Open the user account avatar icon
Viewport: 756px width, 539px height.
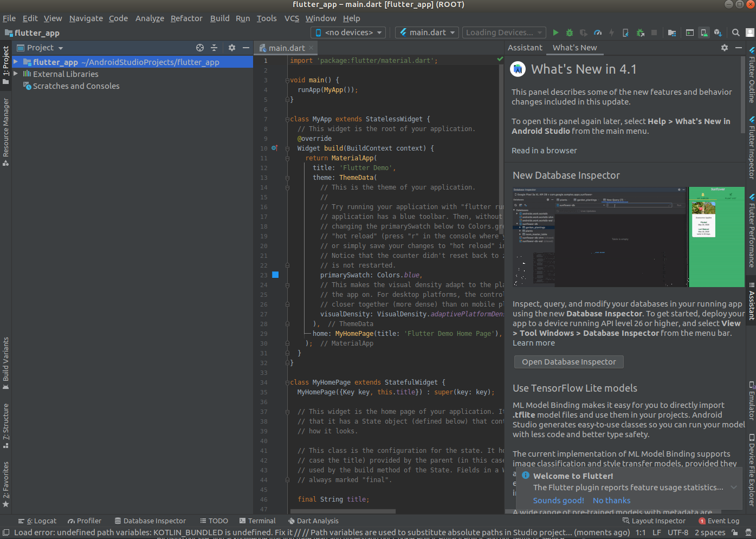click(750, 33)
